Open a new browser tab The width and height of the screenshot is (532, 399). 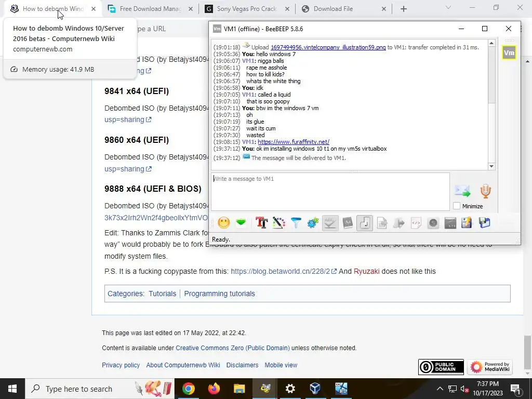tap(403, 9)
